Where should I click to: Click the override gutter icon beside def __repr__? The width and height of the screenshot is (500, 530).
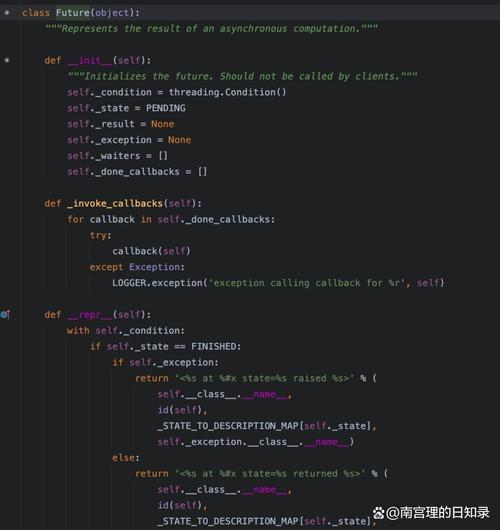6,315
